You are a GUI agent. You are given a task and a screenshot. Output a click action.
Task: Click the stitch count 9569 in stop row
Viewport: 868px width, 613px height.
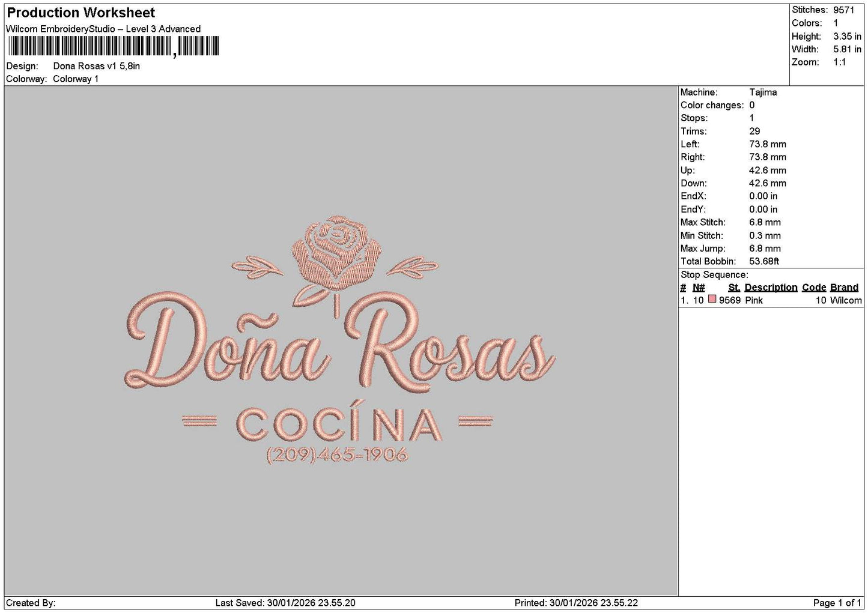click(730, 300)
